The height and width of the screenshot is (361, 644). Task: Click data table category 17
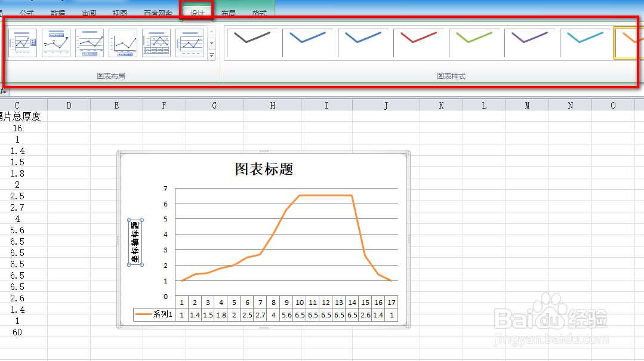pyautogui.click(x=392, y=303)
